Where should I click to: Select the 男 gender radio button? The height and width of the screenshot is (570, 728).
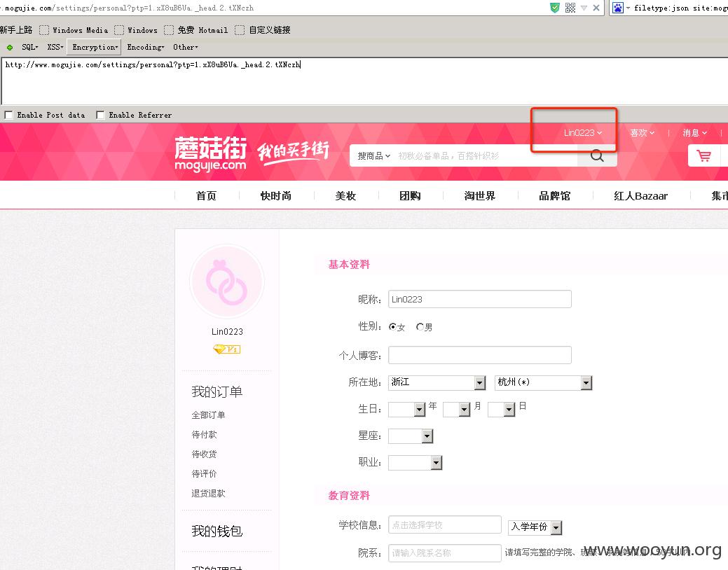coord(420,327)
